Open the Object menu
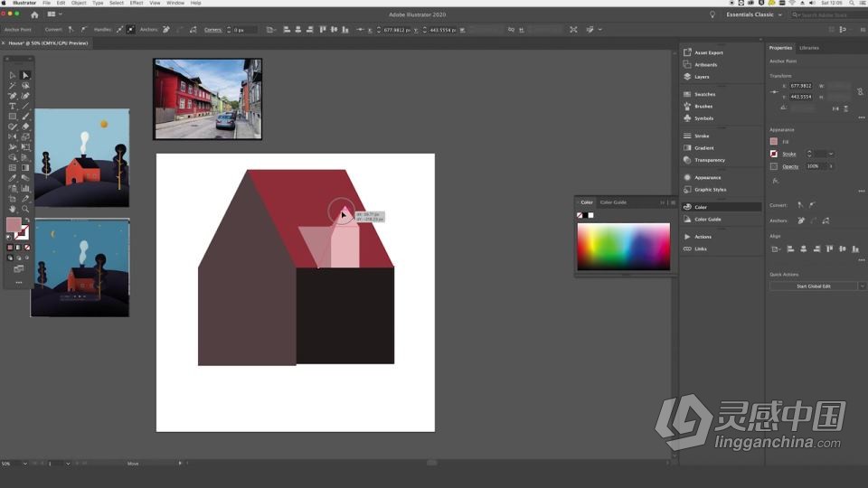The image size is (868, 488). click(x=79, y=3)
